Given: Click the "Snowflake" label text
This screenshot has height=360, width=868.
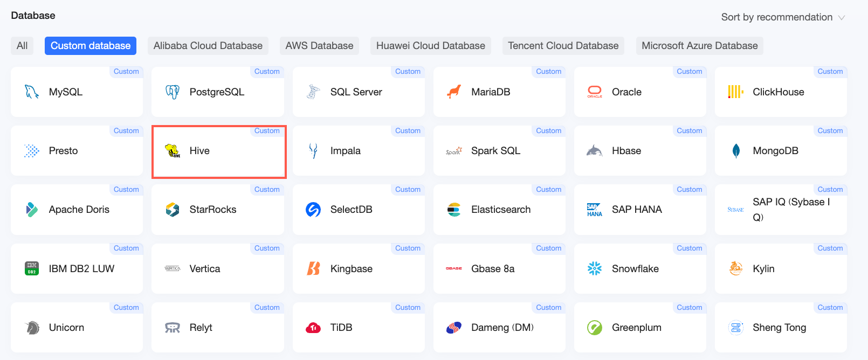Looking at the screenshot, I should (x=635, y=268).
